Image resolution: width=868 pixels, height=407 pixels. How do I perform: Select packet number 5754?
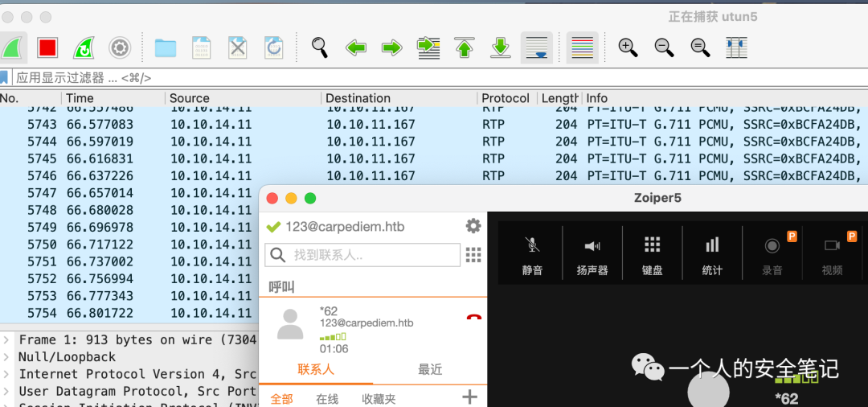click(129, 313)
